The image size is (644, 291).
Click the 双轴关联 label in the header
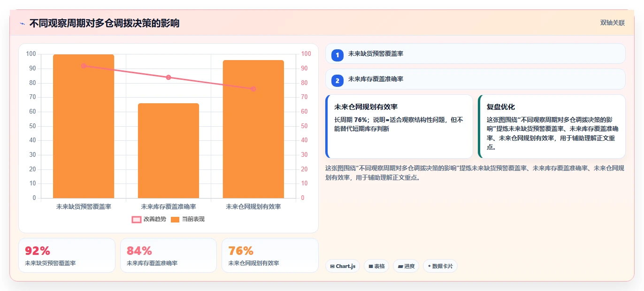(612, 23)
